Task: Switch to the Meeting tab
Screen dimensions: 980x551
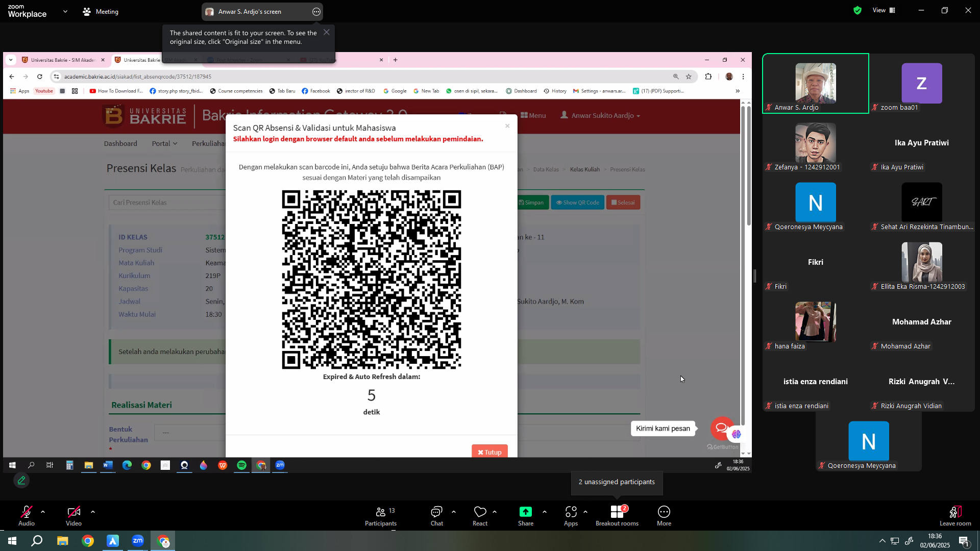Action: (101, 11)
